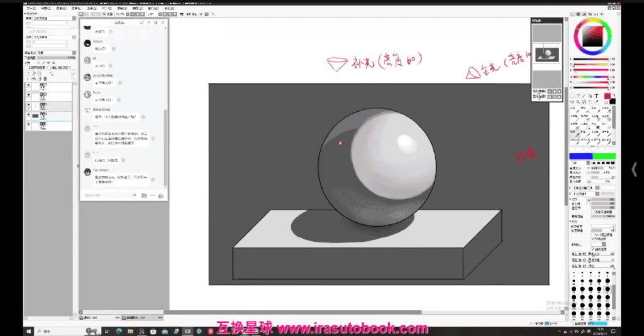Toggle the selection source checkbox
Viewport: 644px width, 336px height.
(49, 67)
